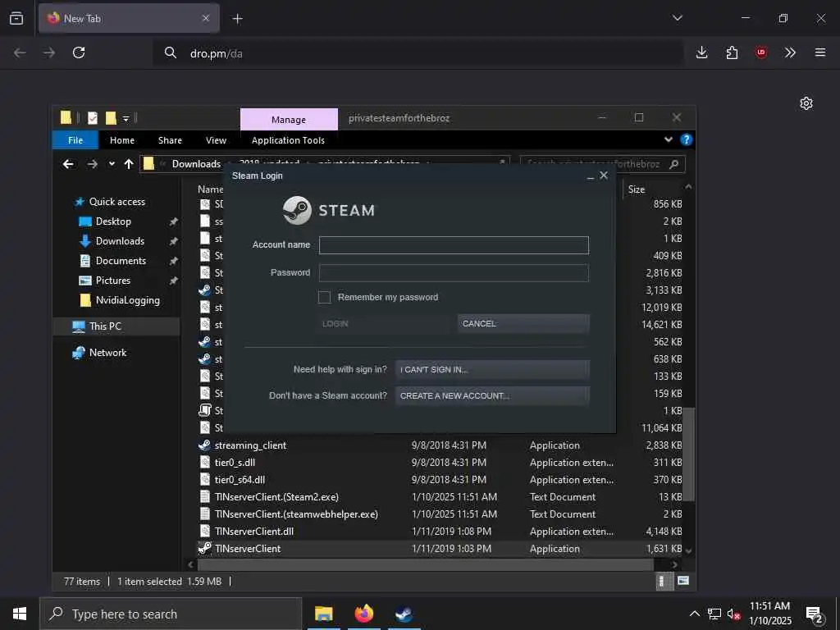This screenshot has height=630, width=840.
Task: Go up one folder level
Action: 129,164
